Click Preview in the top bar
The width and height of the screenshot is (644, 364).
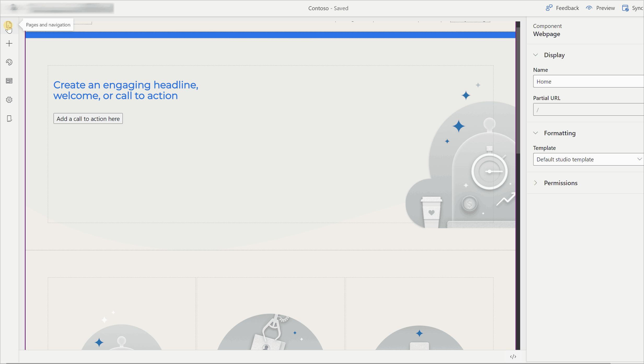tap(600, 8)
